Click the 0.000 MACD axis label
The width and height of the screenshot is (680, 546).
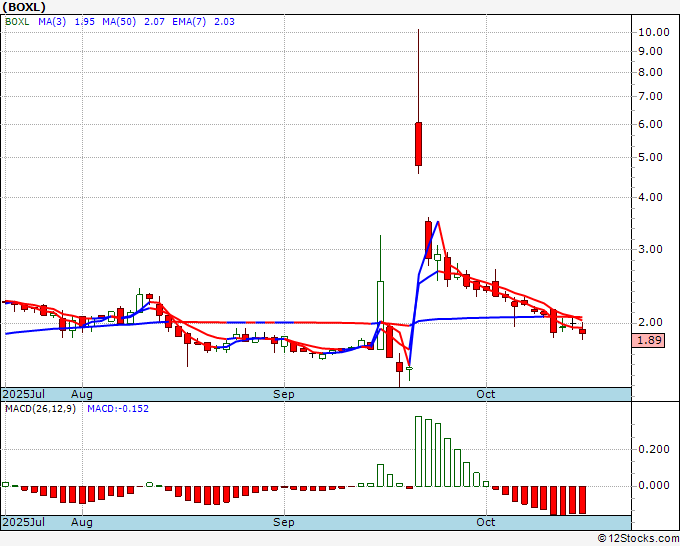654,486
